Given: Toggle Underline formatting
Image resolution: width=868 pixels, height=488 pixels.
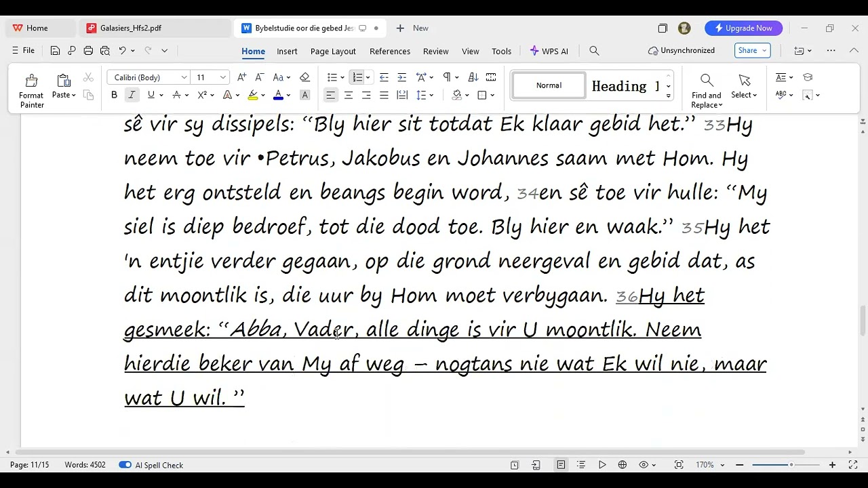Looking at the screenshot, I should [x=151, y=96].
